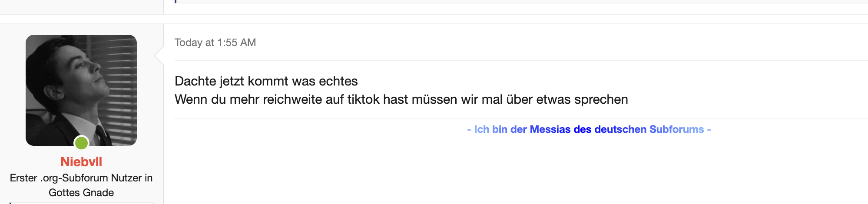
Task: Click the timestamp Today at 1:55 AM
Action: 215,43
